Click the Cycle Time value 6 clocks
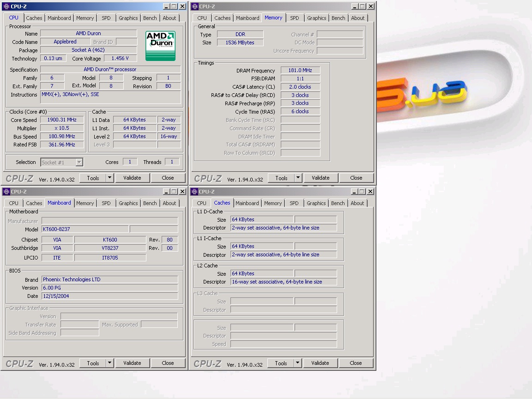The height and width of the screenshot is (399, 532). (x=300, y=111)
